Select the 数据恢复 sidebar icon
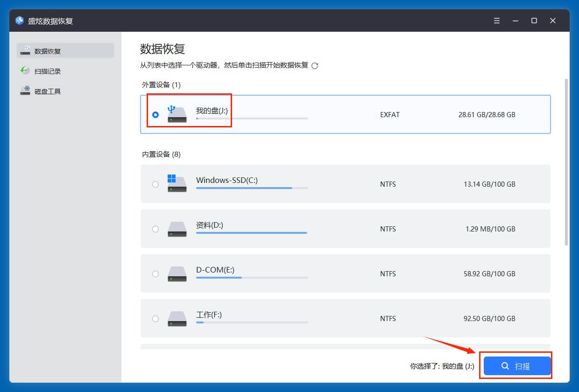 tap(25, 50)
